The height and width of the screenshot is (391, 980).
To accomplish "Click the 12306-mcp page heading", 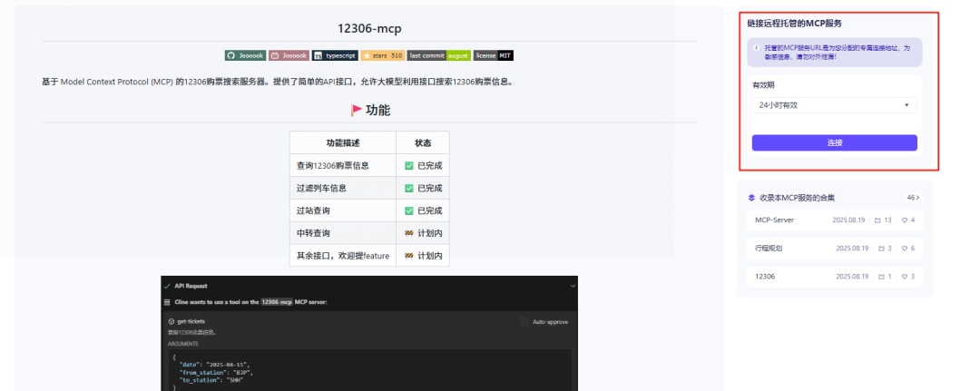I will click(368, 29).
